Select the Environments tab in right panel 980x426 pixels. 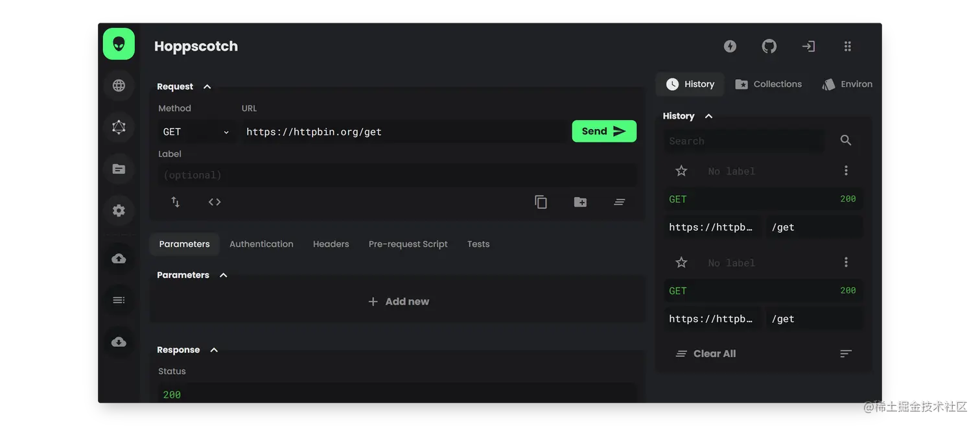click(847, 84)
